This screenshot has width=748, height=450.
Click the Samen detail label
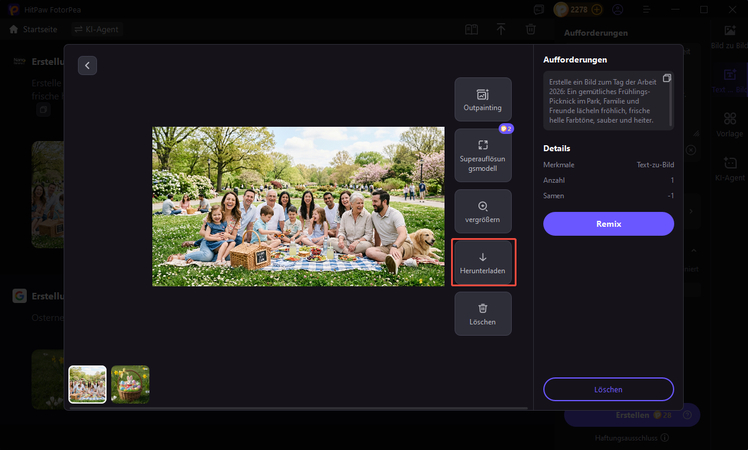(553, 196)
